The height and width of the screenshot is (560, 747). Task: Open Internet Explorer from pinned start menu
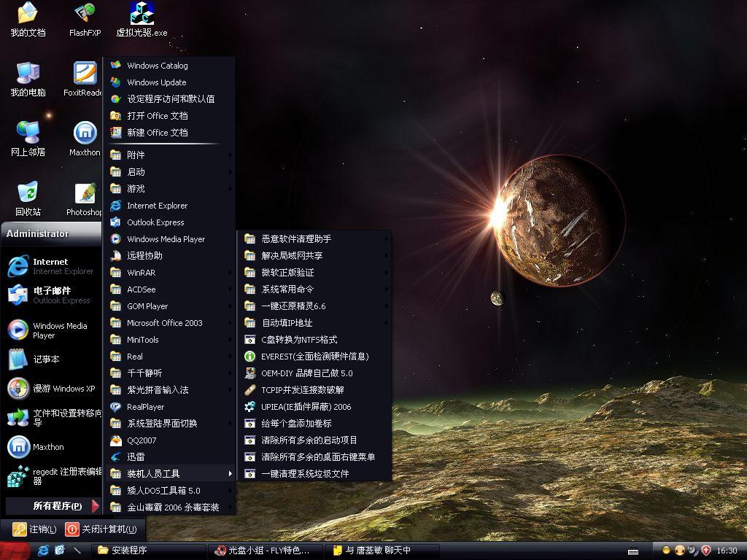pyautogui.click(x=52, y=265)
